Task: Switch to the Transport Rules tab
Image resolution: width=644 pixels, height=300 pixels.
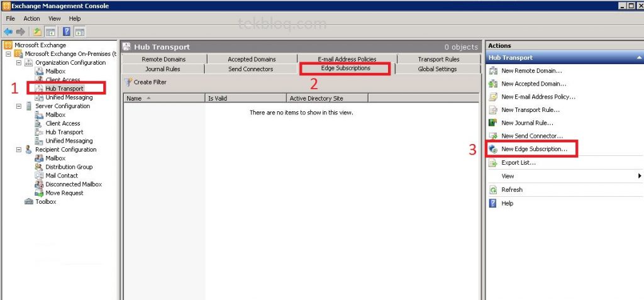Action: [x=438, y=59]
